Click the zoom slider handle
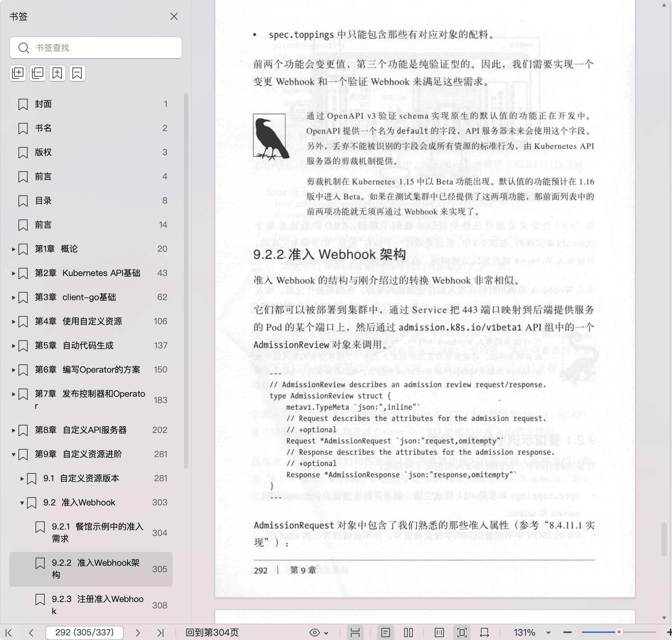This screenshot has height=640, width=672. 619,632
